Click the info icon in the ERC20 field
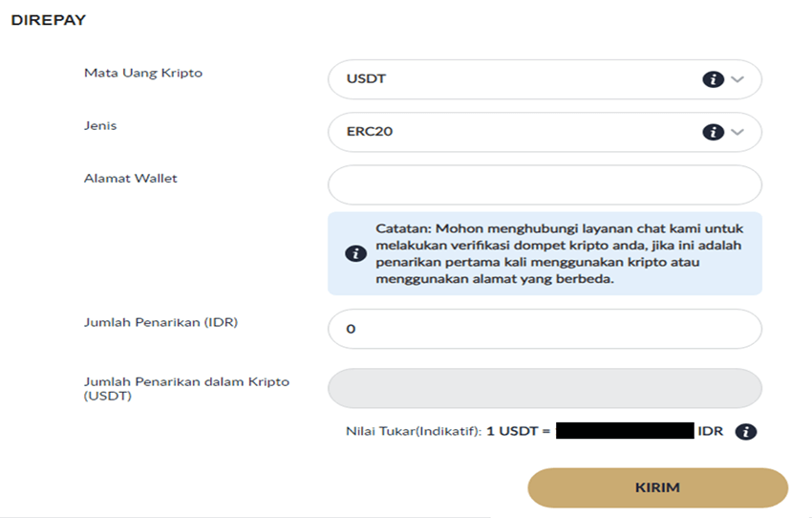The image size is (812, 518). click(x=713, y=132)
